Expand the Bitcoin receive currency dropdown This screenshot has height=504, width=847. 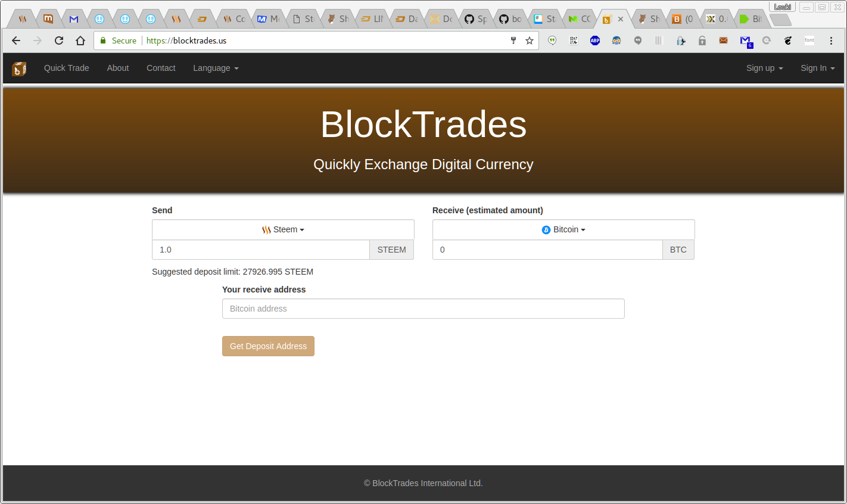(x=563, y=229)
